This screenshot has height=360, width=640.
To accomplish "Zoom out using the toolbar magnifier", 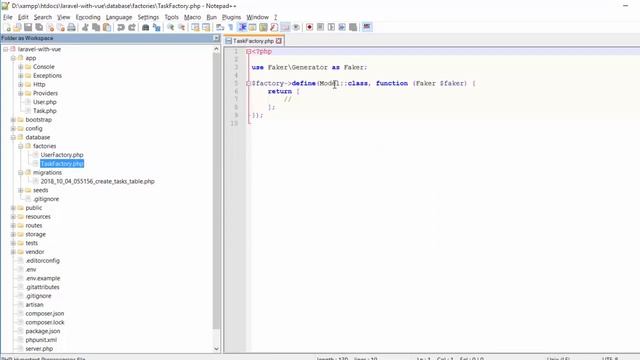I will [181, 27].
